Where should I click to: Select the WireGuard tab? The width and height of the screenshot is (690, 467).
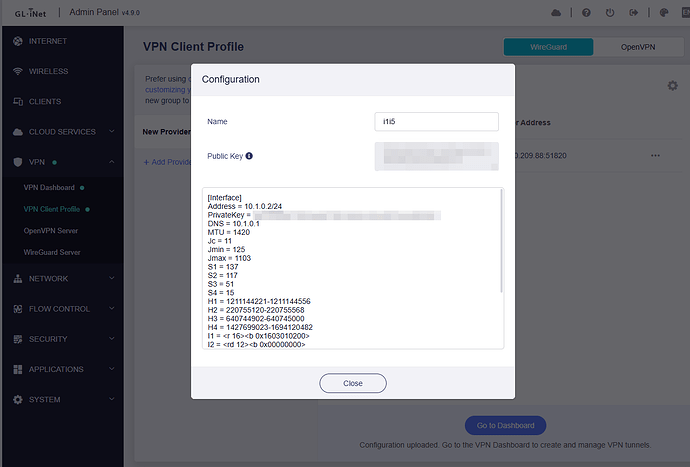point(548,47)
